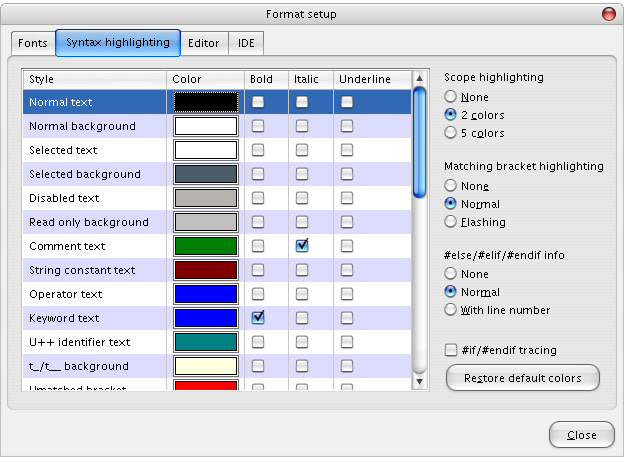
Task: Choose Flashing matching bracket highlighting
Action: coord(451,222)
